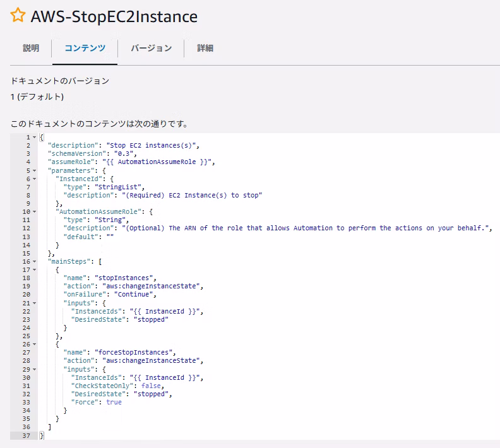The image size is (500, 448).
Task: Collapse the "parameters" block on line 5
Action: pos(35,171)
